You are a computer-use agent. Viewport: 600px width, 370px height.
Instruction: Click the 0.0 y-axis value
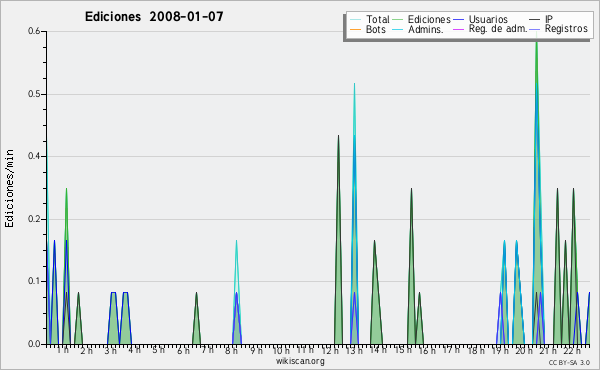pyautogui.click(x=34, y=344)
